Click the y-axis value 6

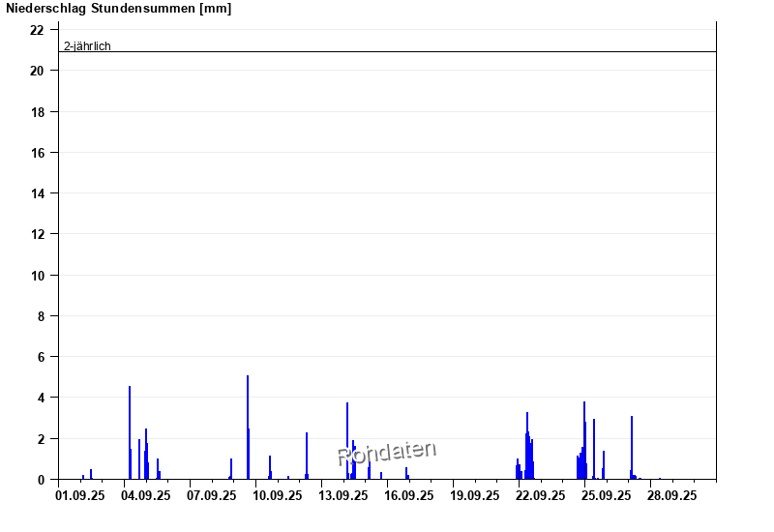(41, 357)
